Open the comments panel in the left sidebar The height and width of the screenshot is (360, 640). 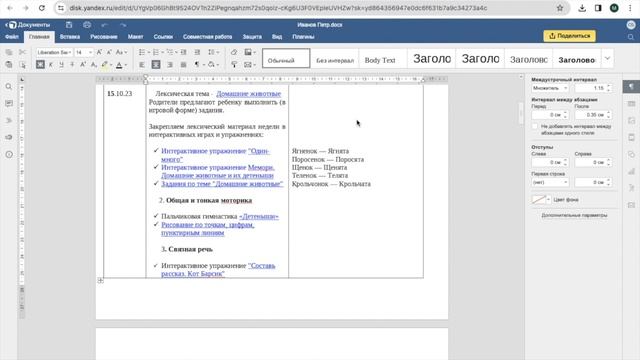click(9, 104)
